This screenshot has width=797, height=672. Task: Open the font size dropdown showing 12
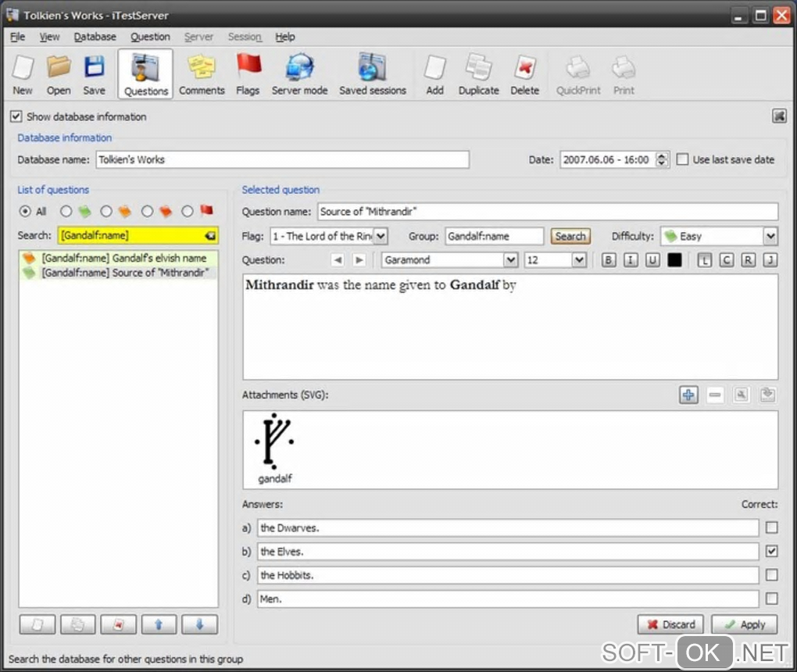pos(556,260)
